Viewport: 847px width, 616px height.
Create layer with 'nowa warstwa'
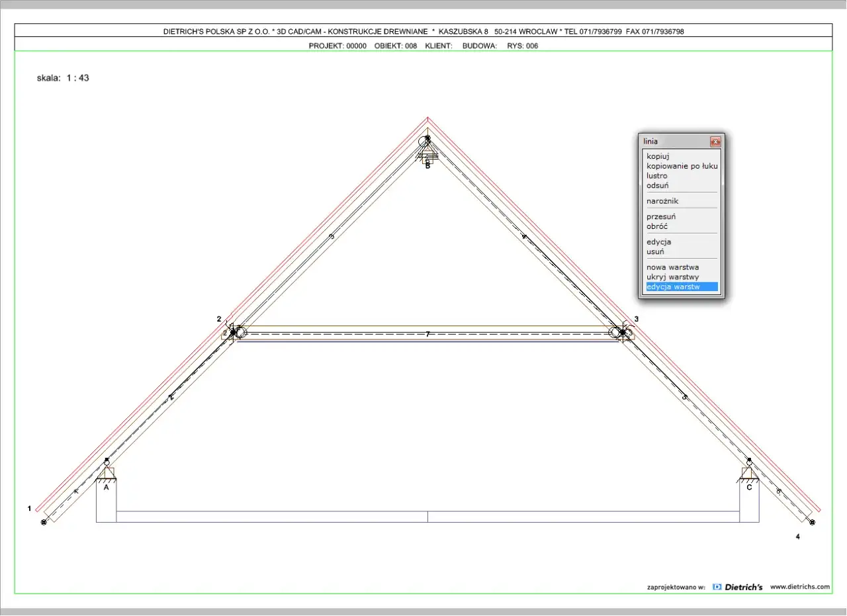point(672,267)
